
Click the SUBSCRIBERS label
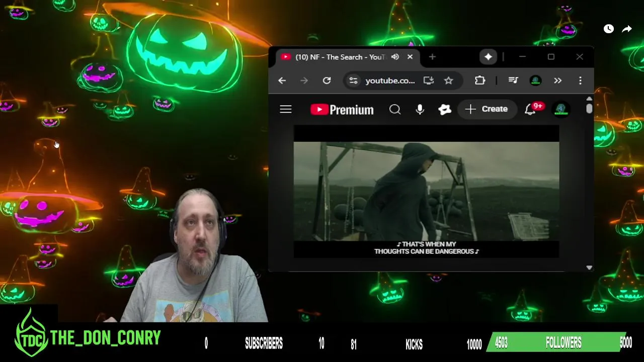coord(264,343)
